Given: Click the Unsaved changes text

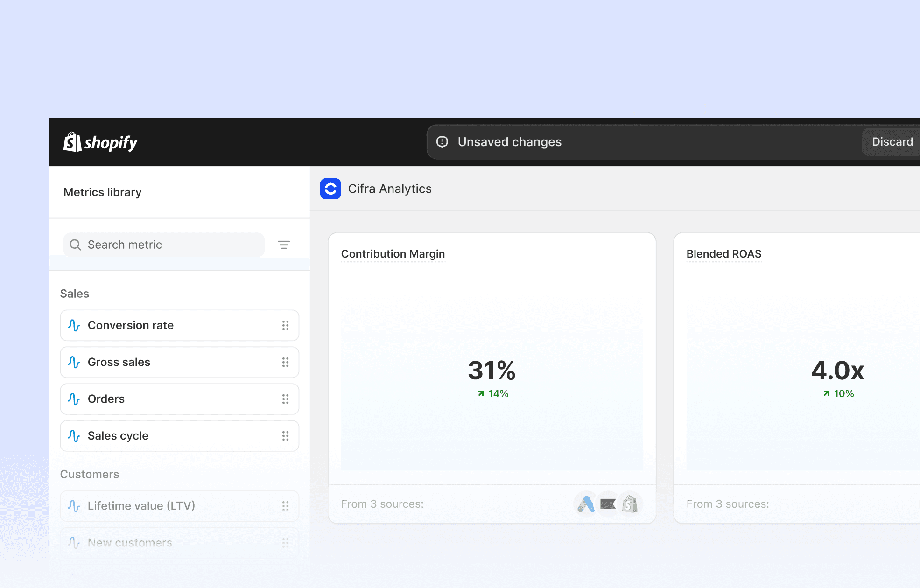Looking at the screenshot, I should click(510, 142).
